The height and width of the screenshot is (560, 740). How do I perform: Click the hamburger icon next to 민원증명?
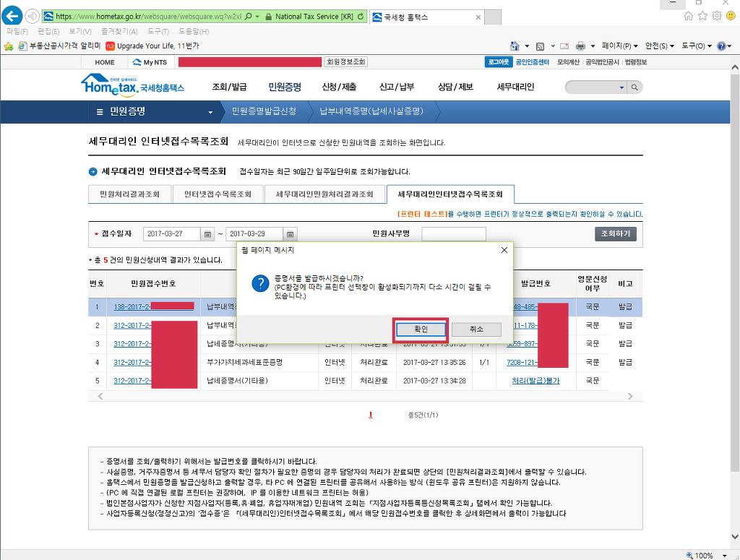100,112
